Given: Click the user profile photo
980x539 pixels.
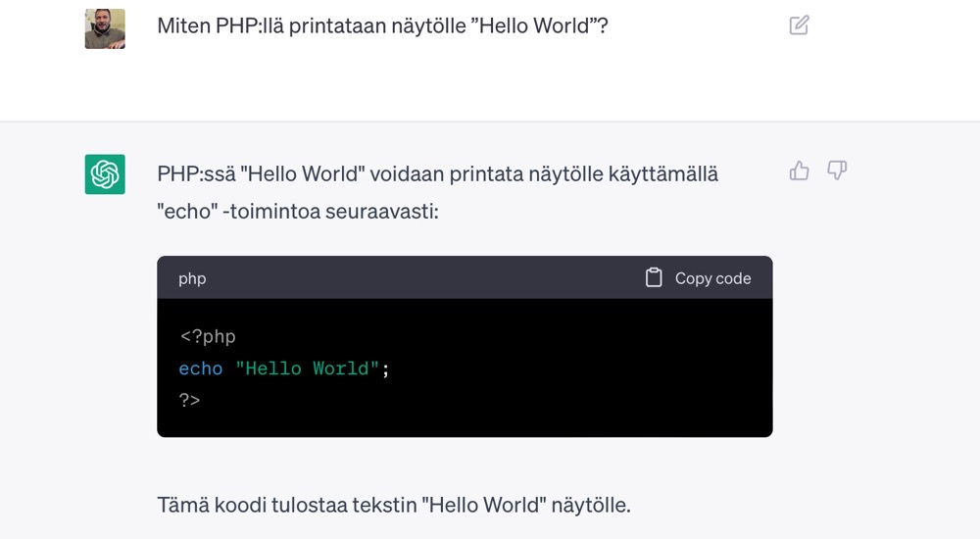Looking at the screenshot, I should point(105,28).
